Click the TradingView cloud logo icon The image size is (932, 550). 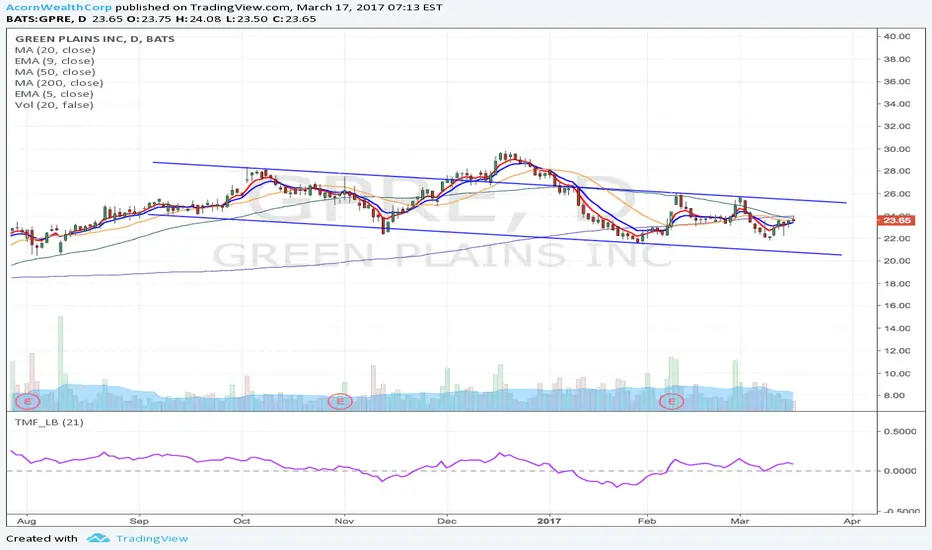click(x=98, y=538)
